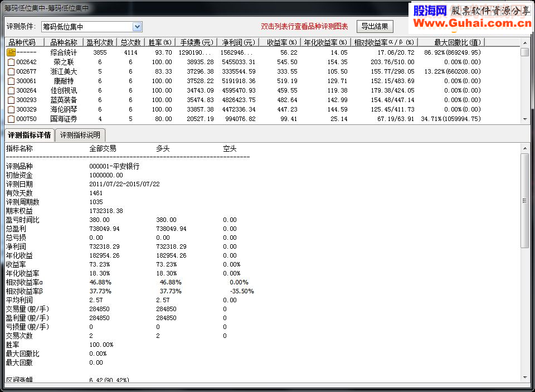This screenshot has width=535, height=392.
Task: Click the 导出结果 button
Action: tap(374, 26)
